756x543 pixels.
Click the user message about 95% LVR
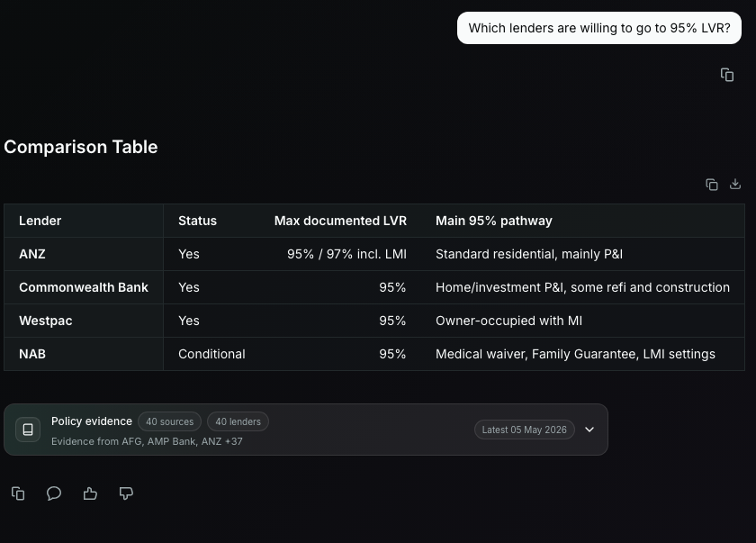[599, 28]
